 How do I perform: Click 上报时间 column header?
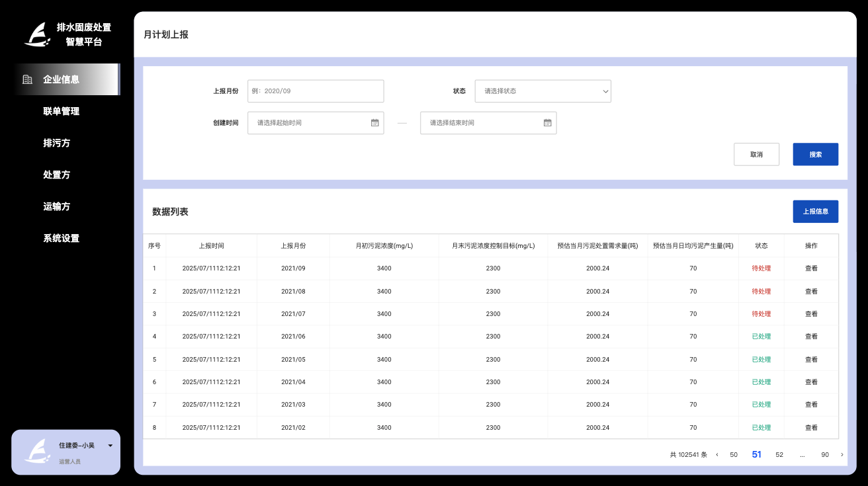[x=212, y=245]
